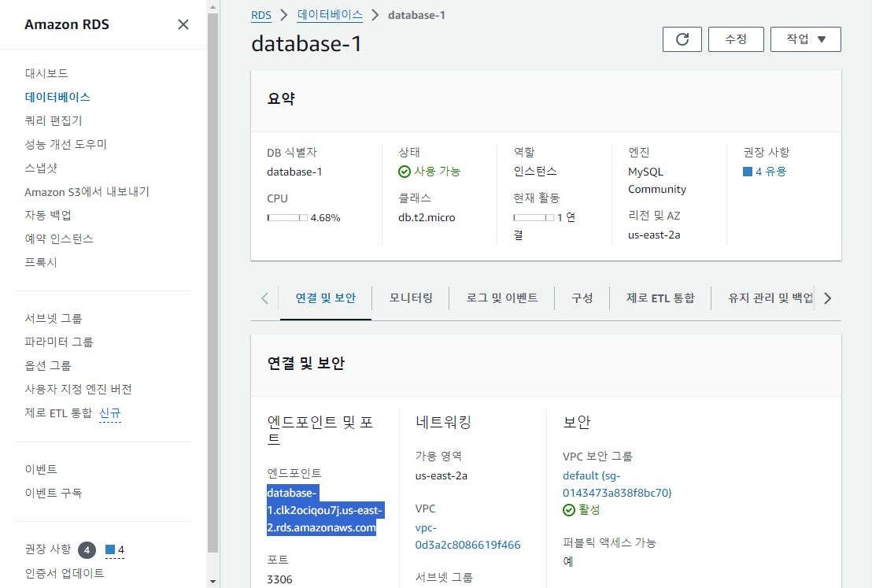Click the sidebar vertical scrollbar thumb

click(x=212, y=283)
